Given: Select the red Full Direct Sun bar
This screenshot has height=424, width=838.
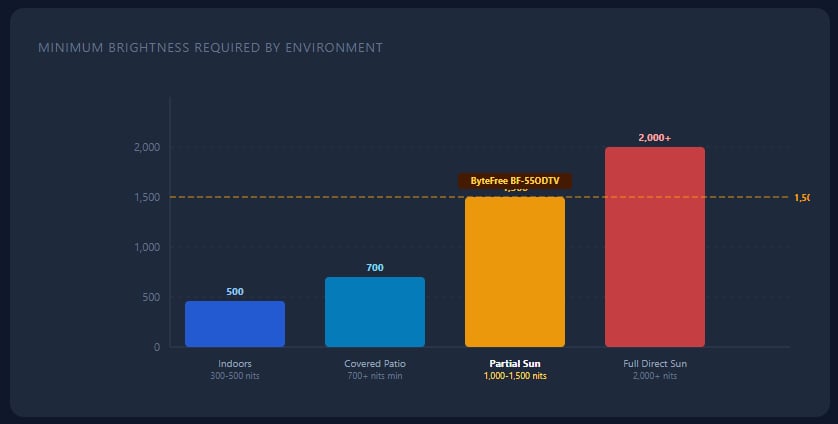Looking at the screenshot, I should (655, 247).
